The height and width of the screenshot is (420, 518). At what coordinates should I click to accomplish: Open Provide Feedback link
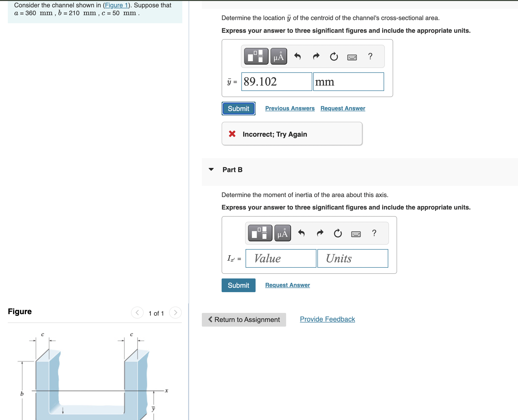pyautogui.click(x=327, y=319)
